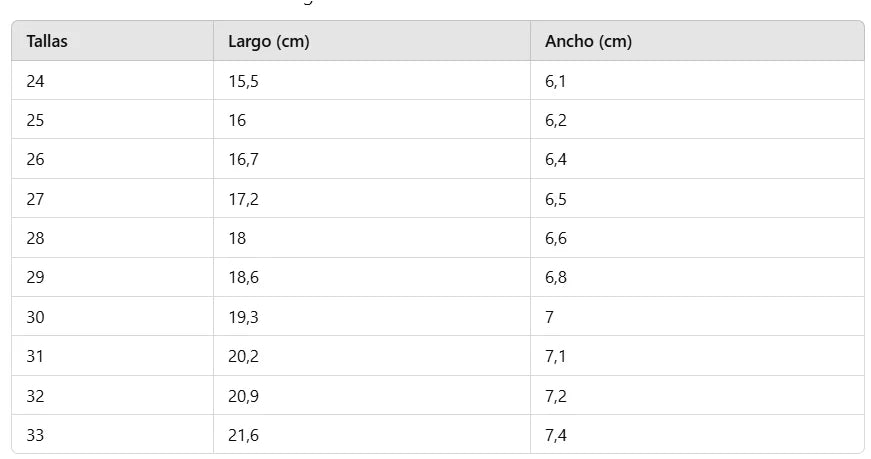The width and height of the screenshot is (871, 459).
Task: Select the length cell showing 15,5
Action: pos(243,81)
